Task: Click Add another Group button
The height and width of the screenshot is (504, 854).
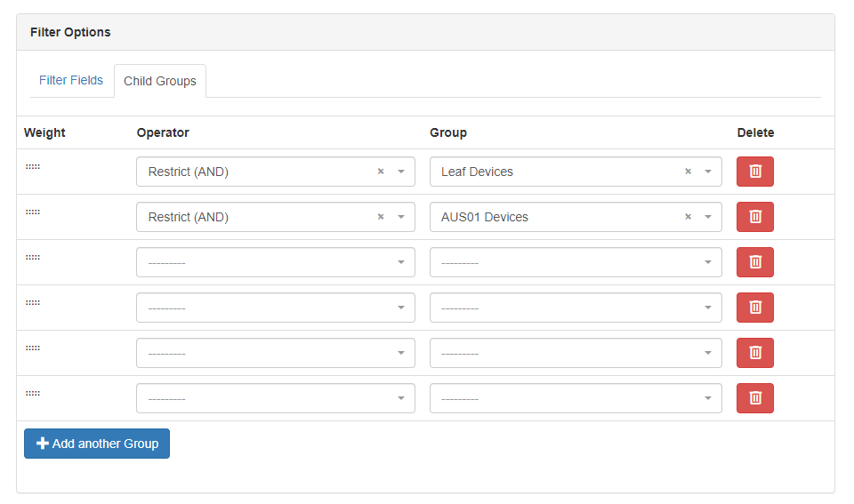Action: (97, 444)
